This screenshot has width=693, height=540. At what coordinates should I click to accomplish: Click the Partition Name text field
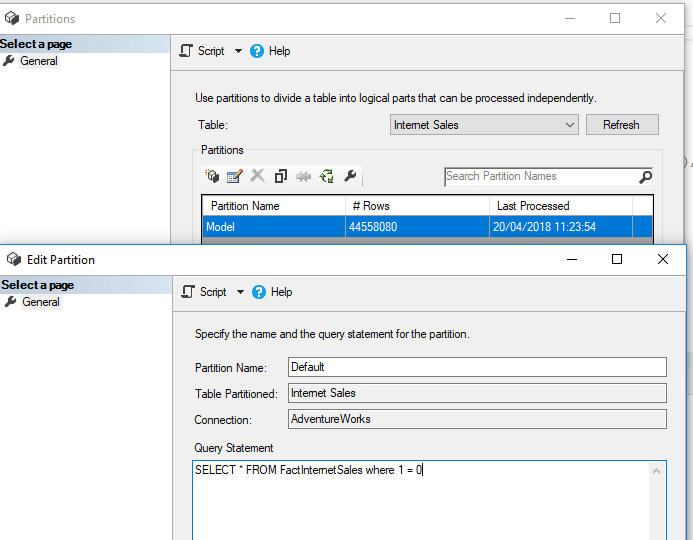pyautogui.click(x=477, y=367)
